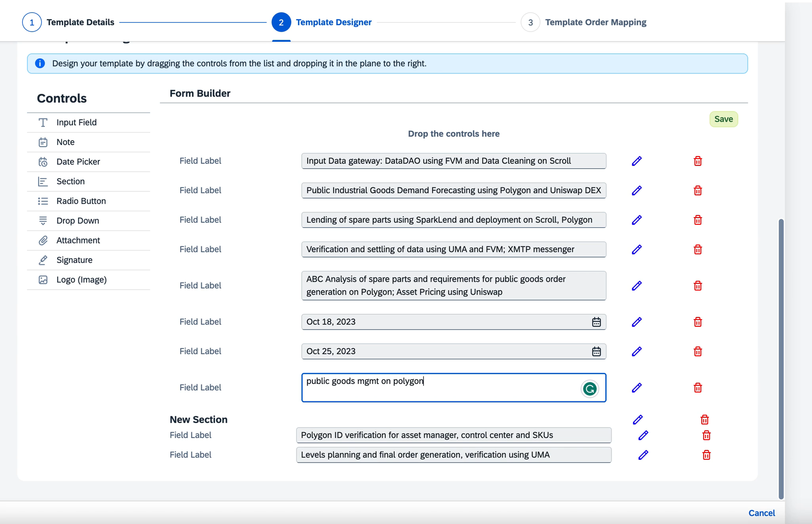Click the Save button

click(x=723, y=119)
